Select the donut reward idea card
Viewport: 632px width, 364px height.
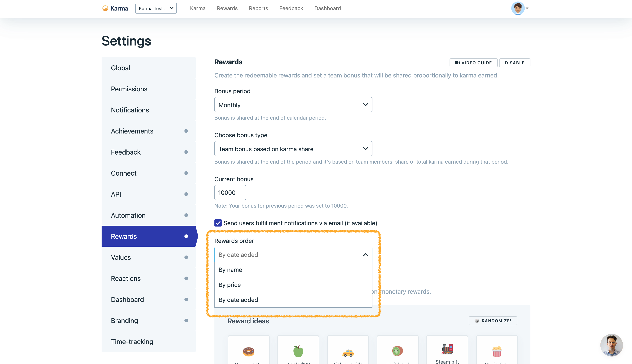coord(248,351)
